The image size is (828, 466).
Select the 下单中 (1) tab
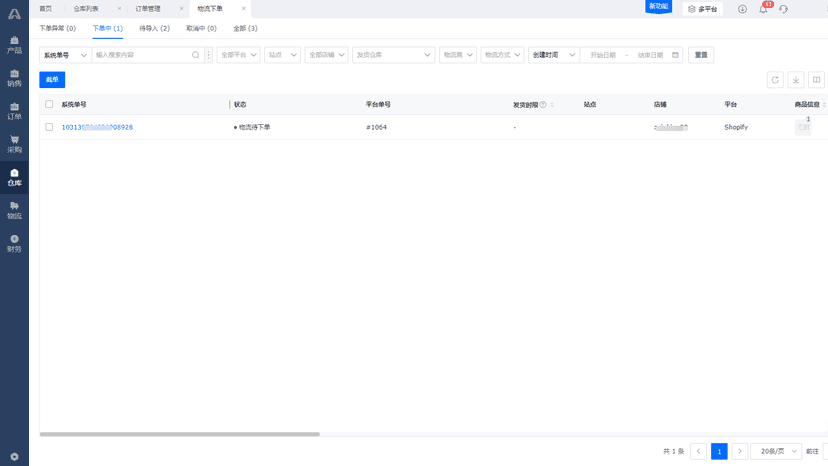(x=108, y=29)
